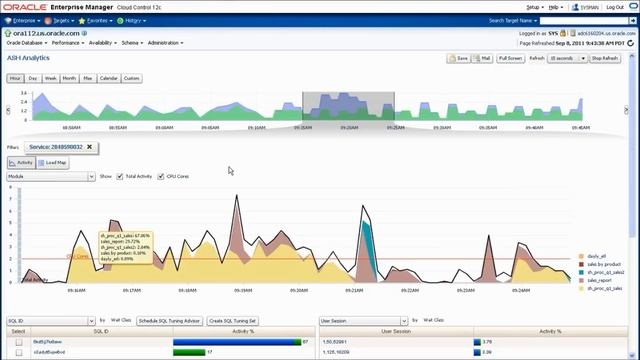The image size is (640, 360).
Task: Click the History clock icon
Action: pos(120,20)
